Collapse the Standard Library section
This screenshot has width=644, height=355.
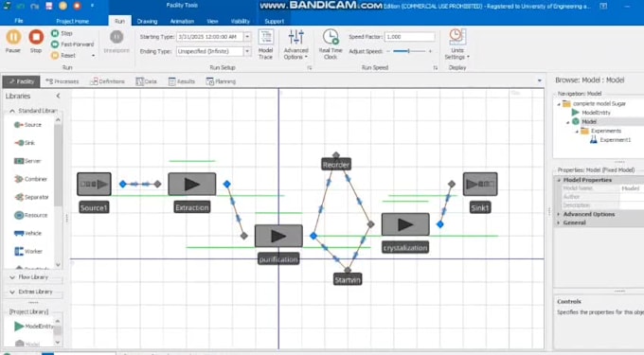click(x=12, y=111)
